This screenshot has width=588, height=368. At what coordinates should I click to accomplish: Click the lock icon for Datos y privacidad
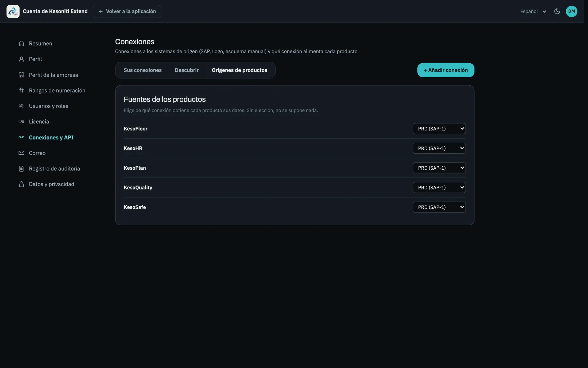tap(21, 184)
